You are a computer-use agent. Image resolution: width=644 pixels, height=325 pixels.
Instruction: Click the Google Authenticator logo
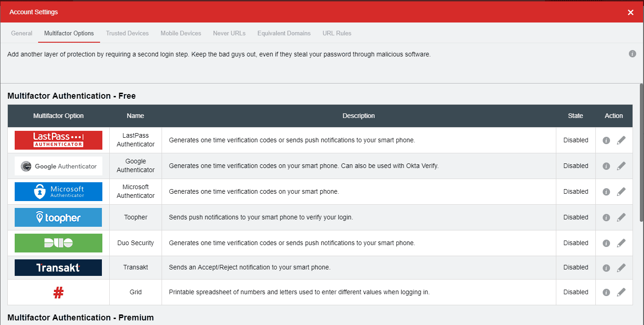58,166
